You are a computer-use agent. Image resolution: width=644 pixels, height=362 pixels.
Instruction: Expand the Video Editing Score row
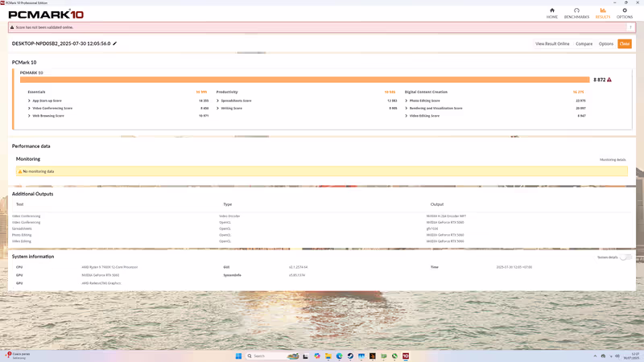click(x=407, y=116)
